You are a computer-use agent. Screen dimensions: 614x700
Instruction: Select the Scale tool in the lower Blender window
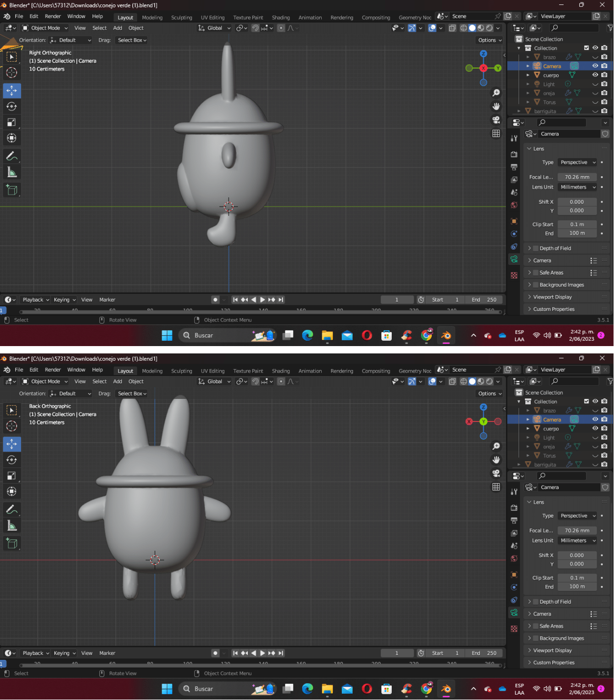[12, 476]
